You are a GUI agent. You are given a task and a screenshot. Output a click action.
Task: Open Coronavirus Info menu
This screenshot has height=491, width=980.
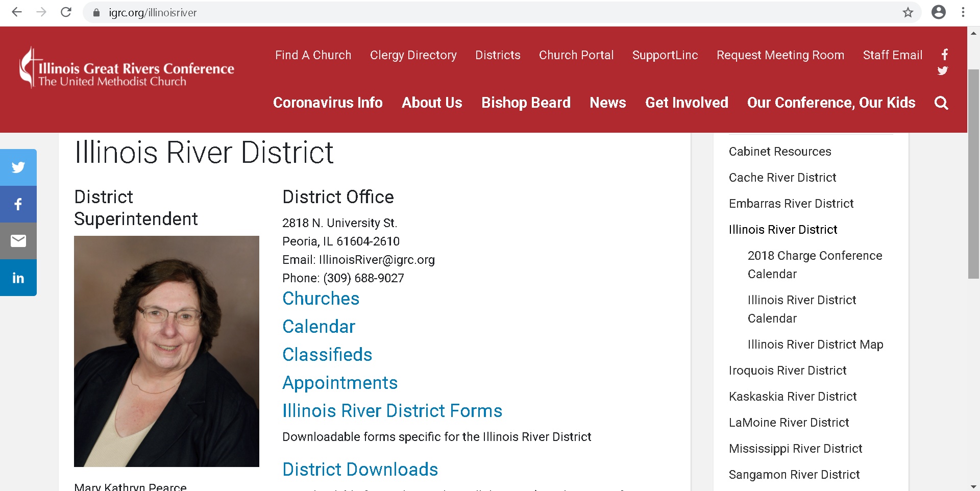coord(328,103)
